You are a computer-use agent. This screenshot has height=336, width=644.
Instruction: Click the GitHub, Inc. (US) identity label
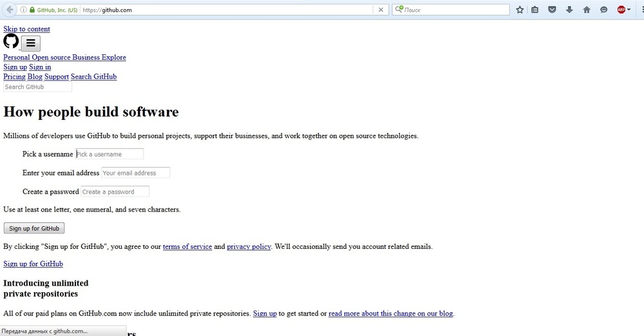click(x=57, y=10)
